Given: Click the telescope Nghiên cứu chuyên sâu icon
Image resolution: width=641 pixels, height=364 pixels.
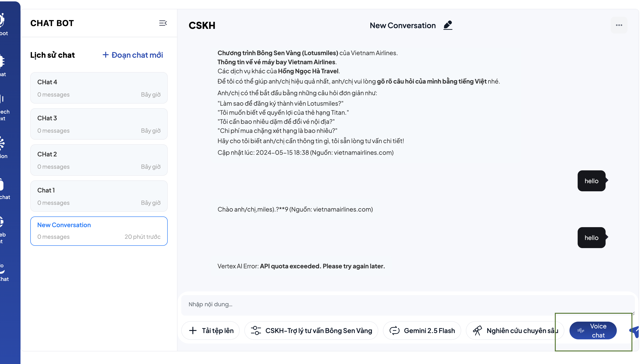Looking at the screenshot, I should tap(477, 330).
